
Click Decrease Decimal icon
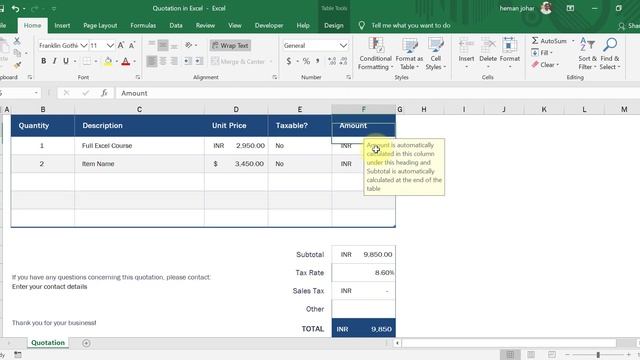coord(343,61)
